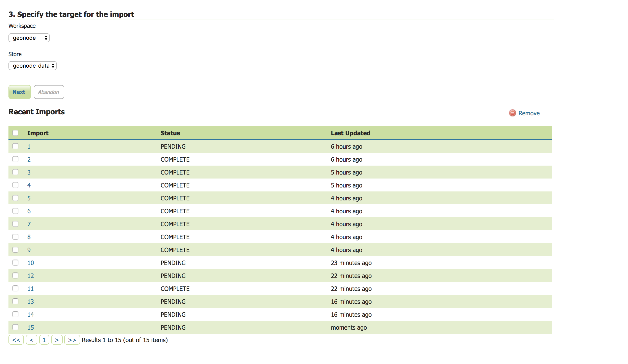Click the previous page < arrow
The height and width of the screenshot is (364, 628).
pos(31,340)
